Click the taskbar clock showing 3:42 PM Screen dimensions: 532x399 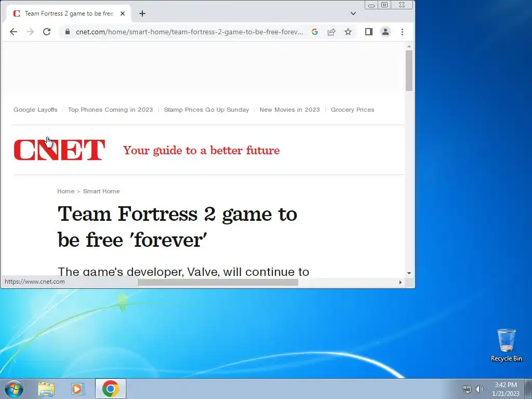[x=506, y=389]
